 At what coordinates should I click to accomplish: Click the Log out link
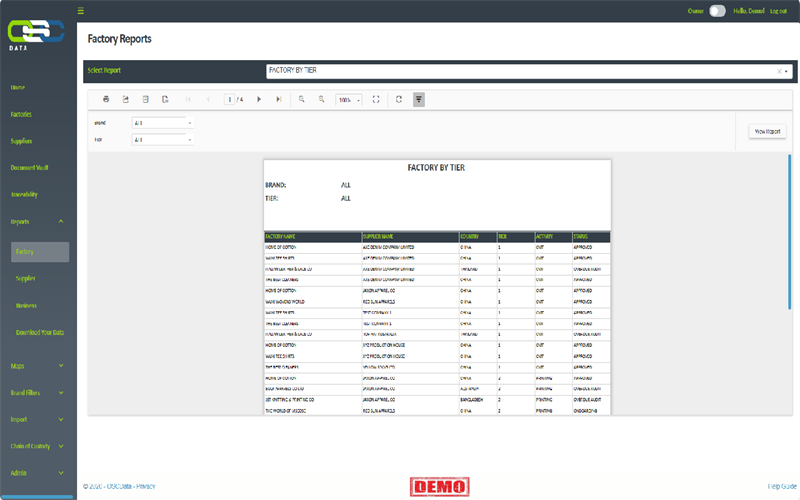tap(779, 11)
